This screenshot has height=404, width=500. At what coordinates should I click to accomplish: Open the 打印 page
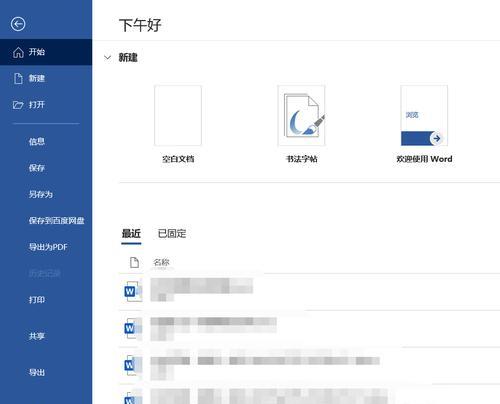(x=37, y=300)
